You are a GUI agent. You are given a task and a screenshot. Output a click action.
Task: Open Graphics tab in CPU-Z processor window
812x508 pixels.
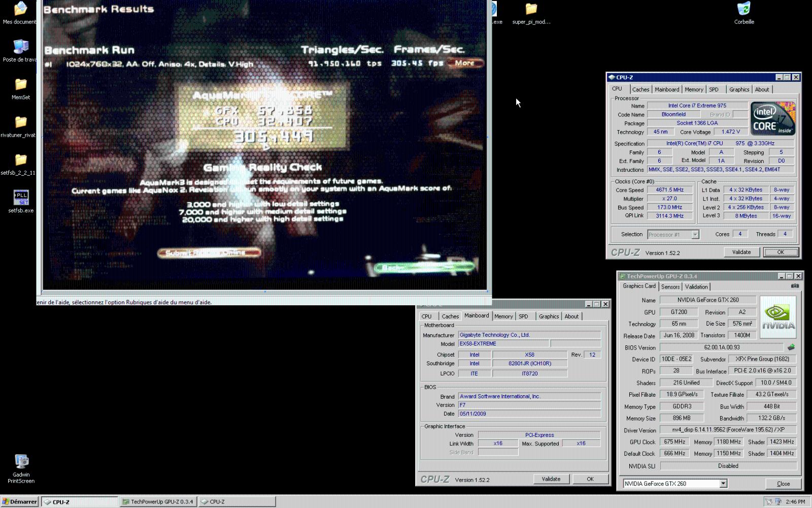[739, 89]
